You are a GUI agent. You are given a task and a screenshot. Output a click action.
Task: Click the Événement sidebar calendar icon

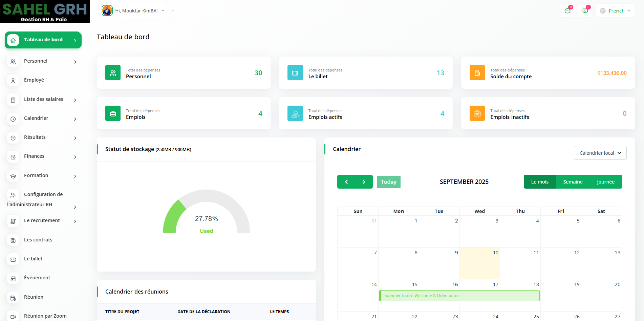pyautogui.click(x=13, y=278)
